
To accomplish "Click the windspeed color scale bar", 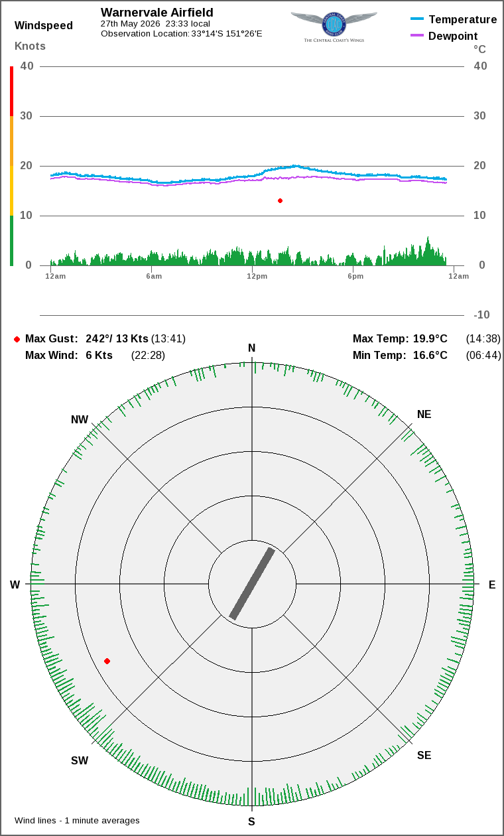I will pyautogui.click(x=11, y=166).
